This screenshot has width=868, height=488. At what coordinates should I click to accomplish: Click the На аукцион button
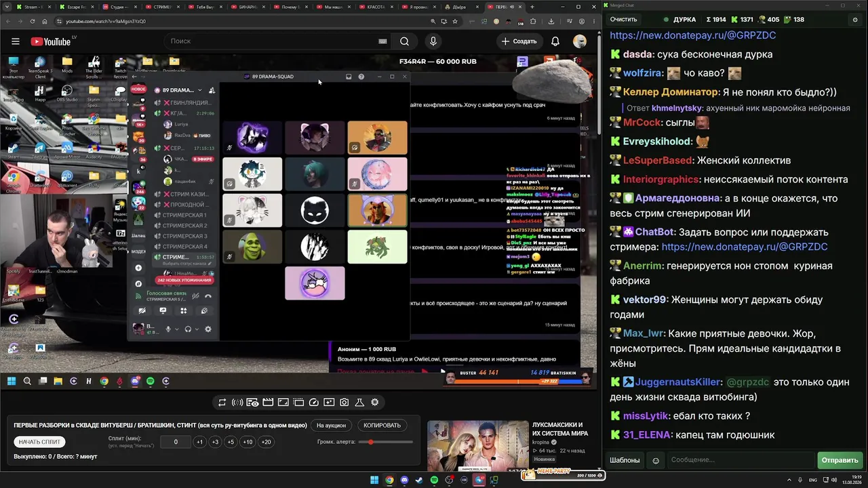[x=331, y=426]
